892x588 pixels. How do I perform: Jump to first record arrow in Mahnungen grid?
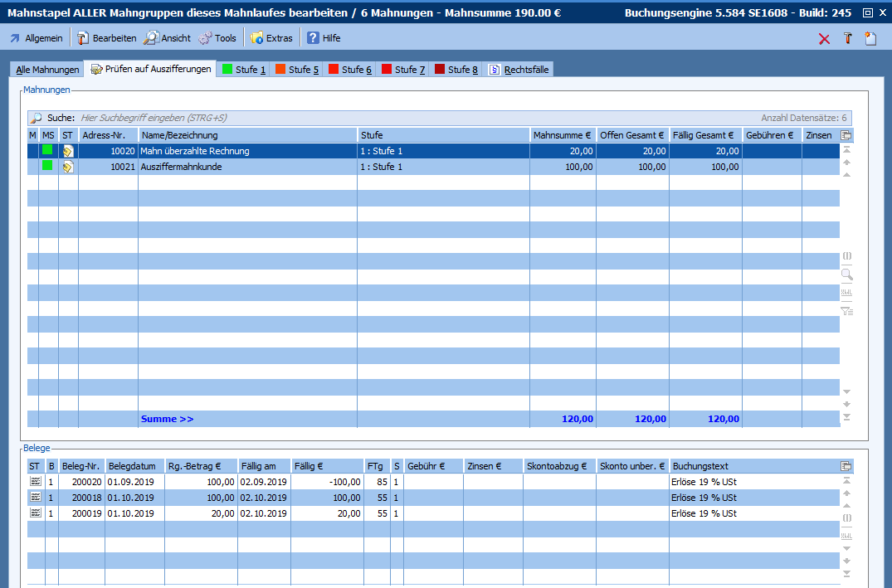(x=846, y=150)
